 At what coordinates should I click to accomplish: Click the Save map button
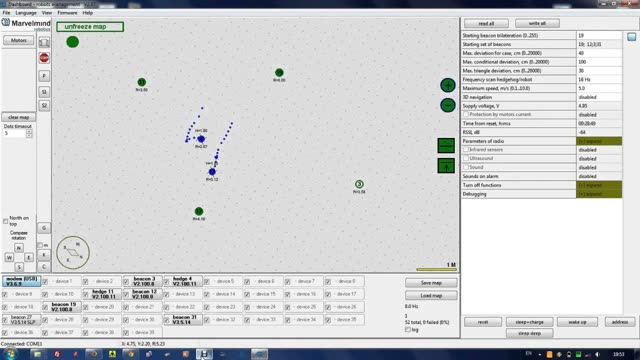431,283
